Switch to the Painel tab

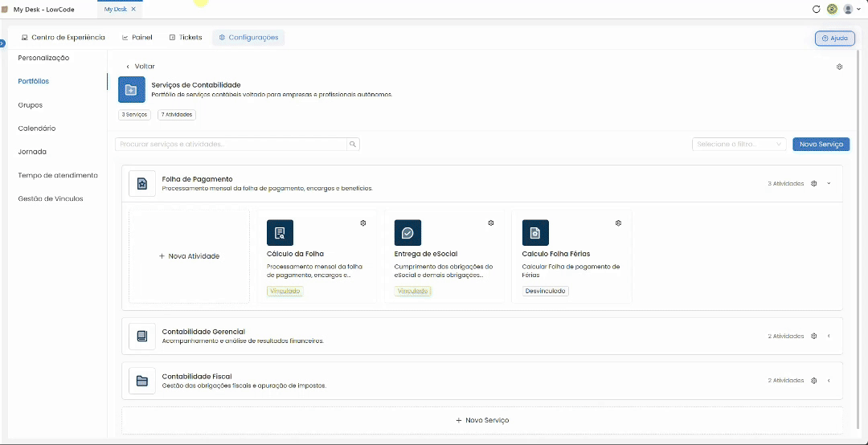[137, 38]
